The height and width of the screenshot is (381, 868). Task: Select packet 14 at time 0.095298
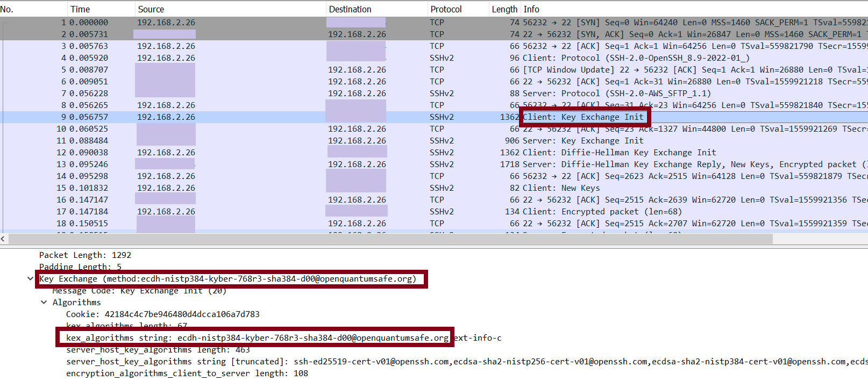click(x=434, y=176)
